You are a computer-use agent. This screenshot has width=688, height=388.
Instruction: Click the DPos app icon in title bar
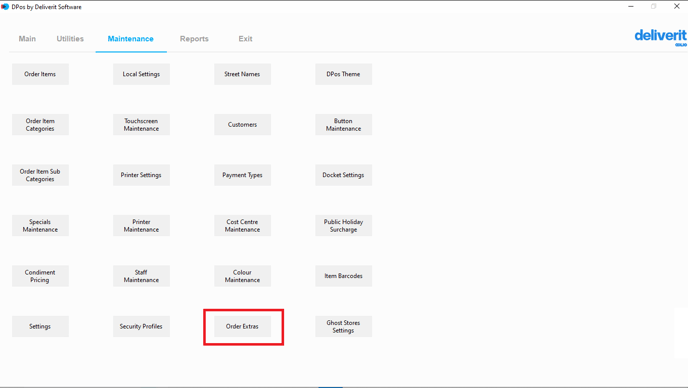click(5, 7)
